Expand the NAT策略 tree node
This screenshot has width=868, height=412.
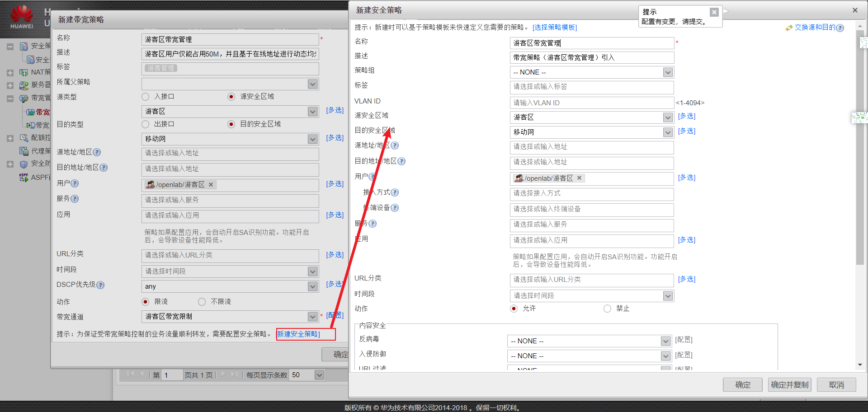pos(10,73)
